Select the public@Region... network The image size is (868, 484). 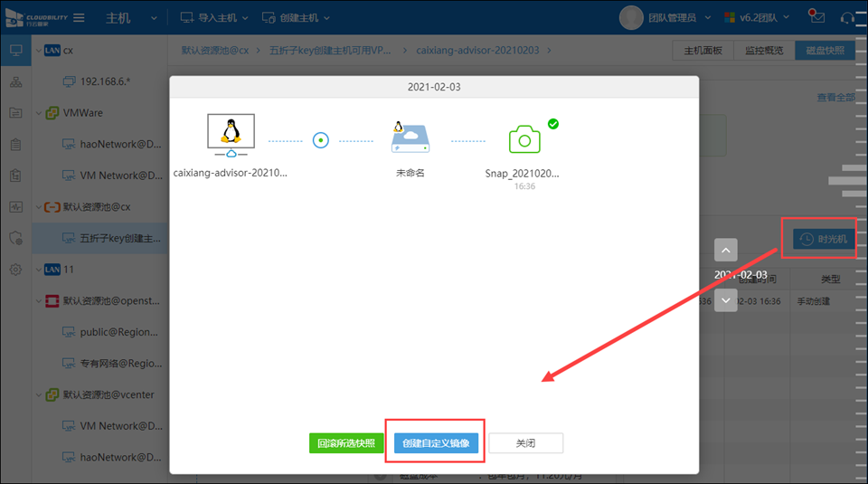click(x=110, y=332)
